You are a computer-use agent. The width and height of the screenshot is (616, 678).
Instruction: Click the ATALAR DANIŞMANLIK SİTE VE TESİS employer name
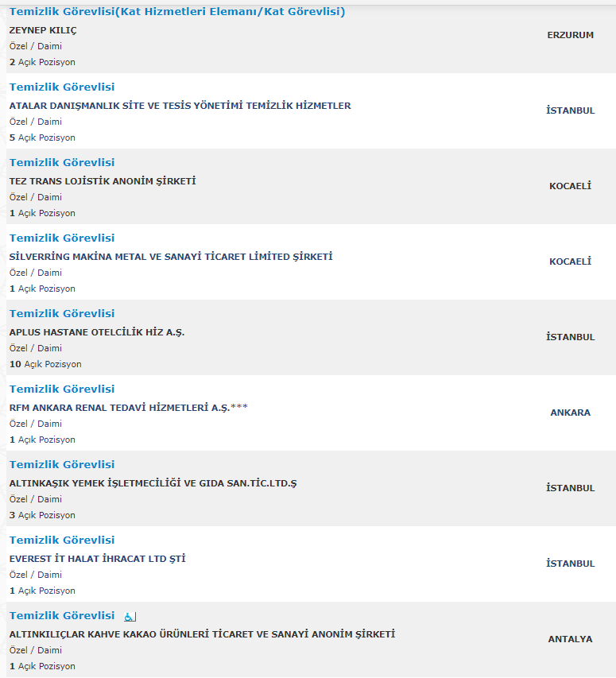click(x=180, y=106)
